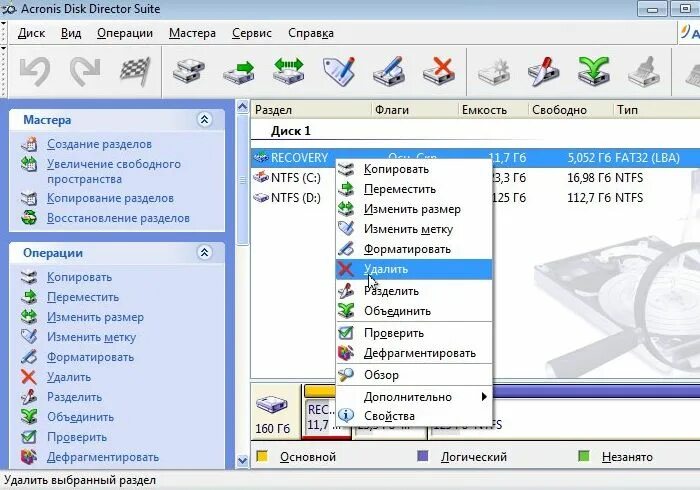Click the sidebar scroll up arrow
The height and width of the screenshot is (490, 700).
click(x=242, y=107)
